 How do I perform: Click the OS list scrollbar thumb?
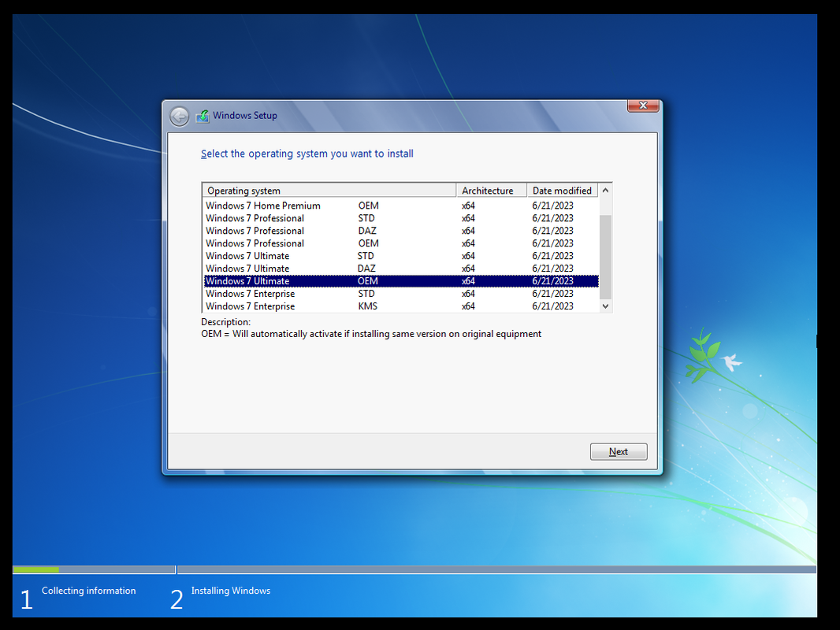(605, 257)
